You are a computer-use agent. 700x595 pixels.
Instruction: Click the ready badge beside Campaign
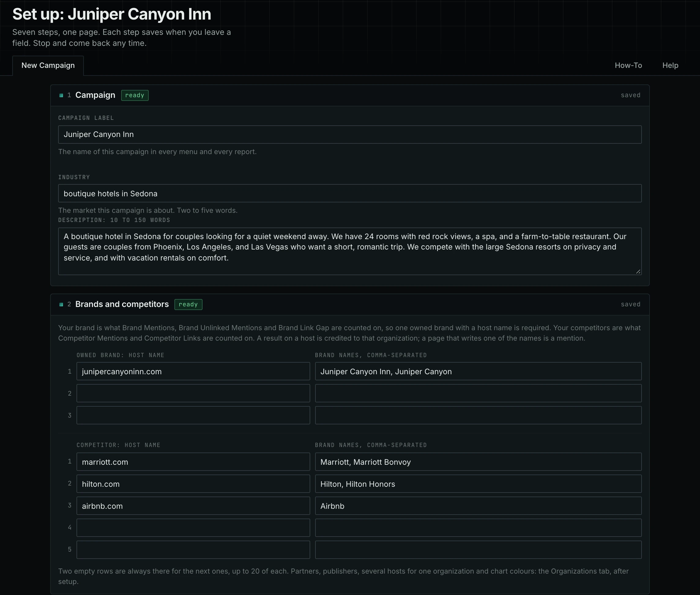[135, 95]
